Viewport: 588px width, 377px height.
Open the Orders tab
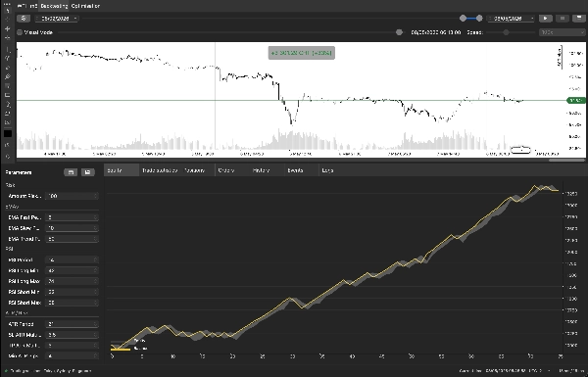point(225,170)
